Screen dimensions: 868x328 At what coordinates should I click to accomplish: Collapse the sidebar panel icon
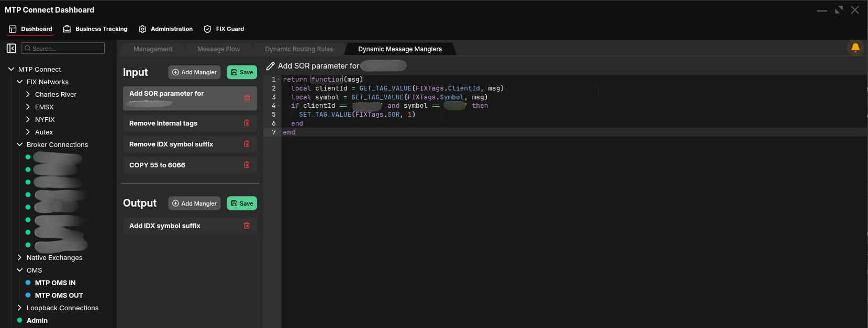tap(11, 49)
